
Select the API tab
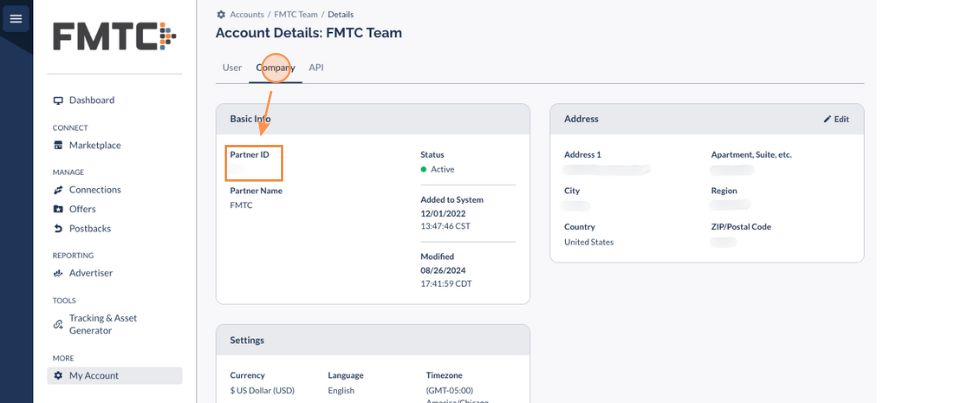[316, 68]
